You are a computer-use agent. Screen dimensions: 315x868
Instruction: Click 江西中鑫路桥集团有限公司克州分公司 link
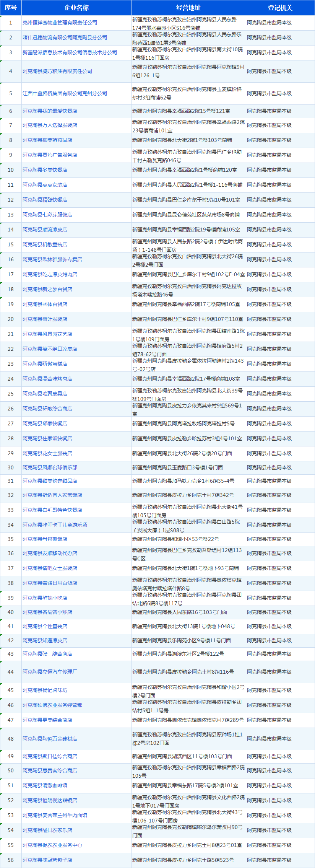click(65, 93)
